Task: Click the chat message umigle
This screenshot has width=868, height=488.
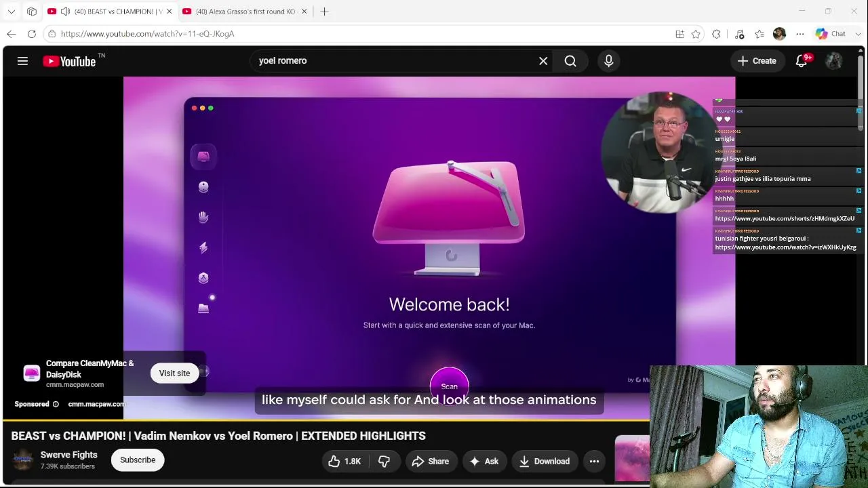Action: [724, 139]
